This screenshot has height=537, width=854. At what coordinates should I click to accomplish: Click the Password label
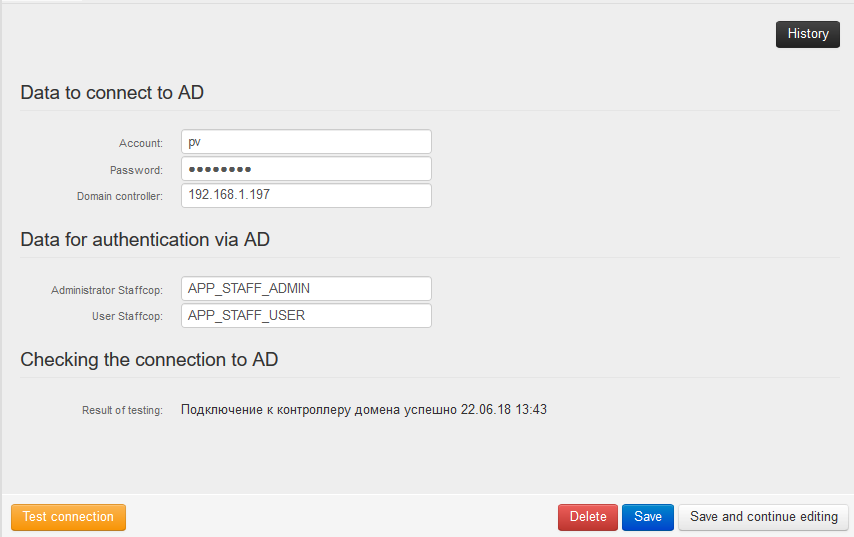tap(137, 170)
